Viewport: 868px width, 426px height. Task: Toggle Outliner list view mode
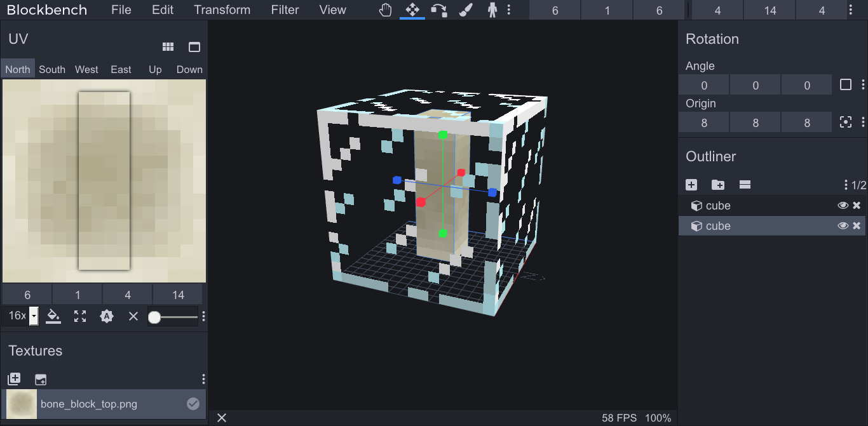[744, 185]
